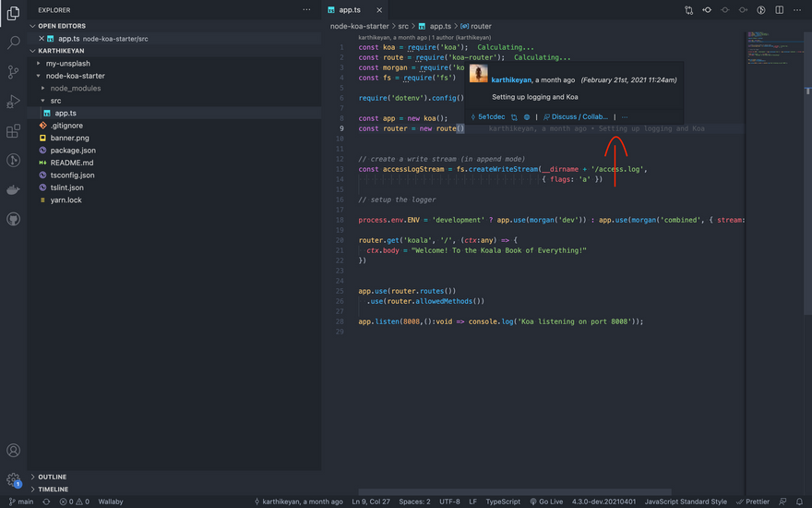This screenshot has height=508, width=812.
Task: Switch to the app.ts editor tab
Action: pyautogui.click(x=350, y=10)
